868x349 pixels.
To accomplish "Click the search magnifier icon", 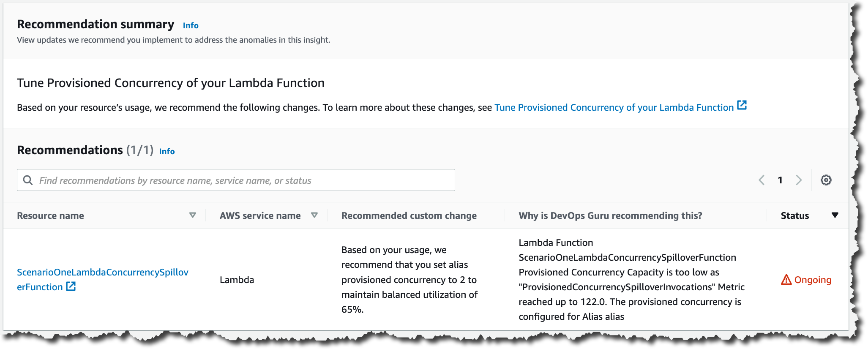I will click(28, 180).
